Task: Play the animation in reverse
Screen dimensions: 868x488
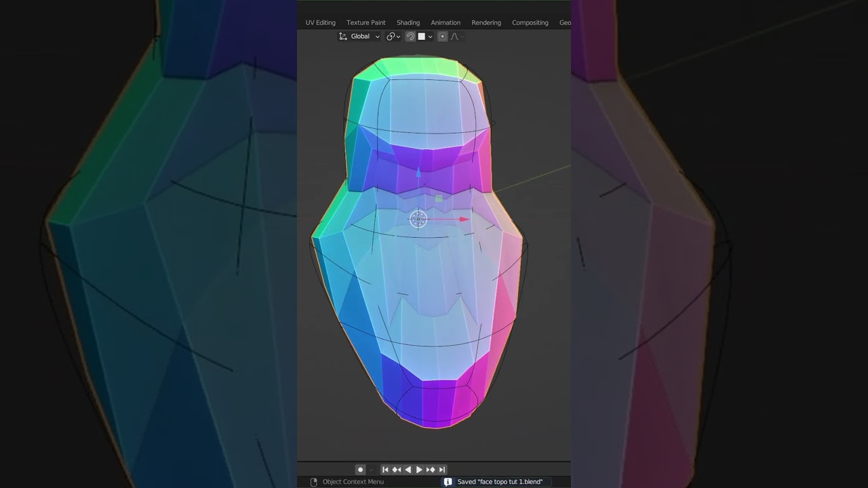Action: click(408, 470)
